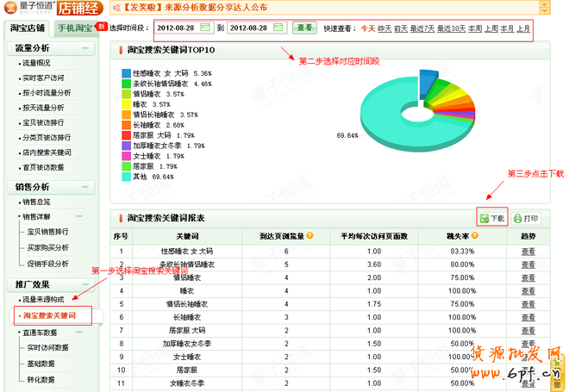Click the 最近30天 quick view link
The height and width of the screenshot is (392, 569).
[x=452, y=28]
